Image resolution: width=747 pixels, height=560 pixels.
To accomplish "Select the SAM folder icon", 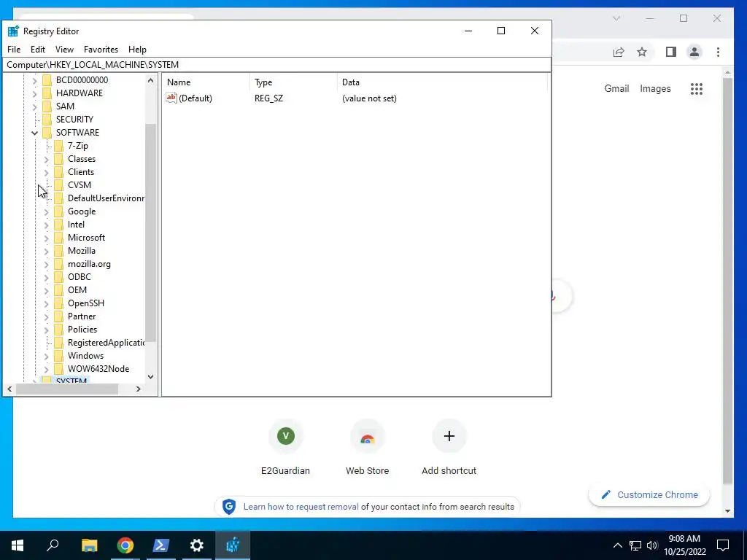I will (47, 106).
